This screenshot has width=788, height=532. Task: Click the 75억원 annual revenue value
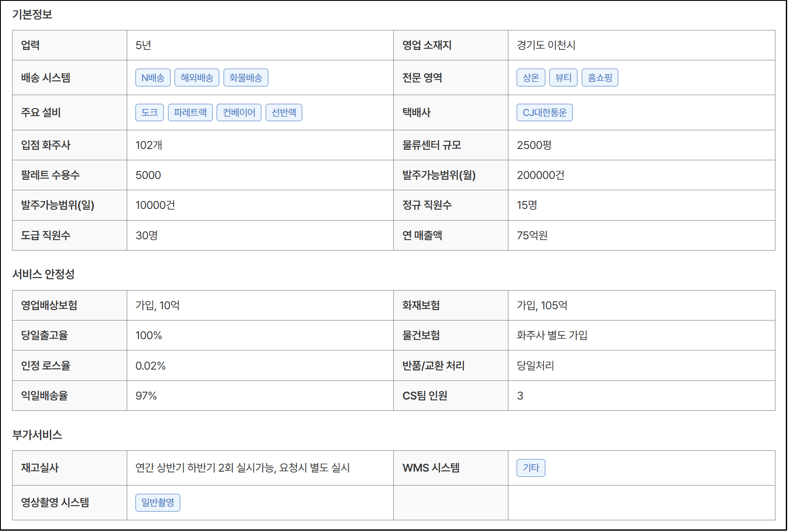532,235
